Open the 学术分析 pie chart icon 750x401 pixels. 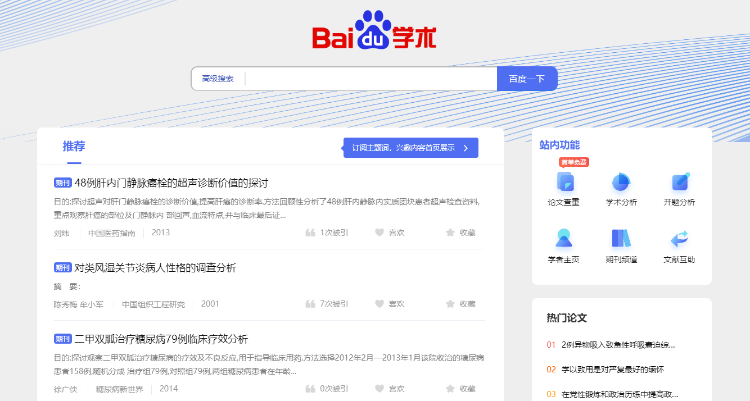click(621, 182)
